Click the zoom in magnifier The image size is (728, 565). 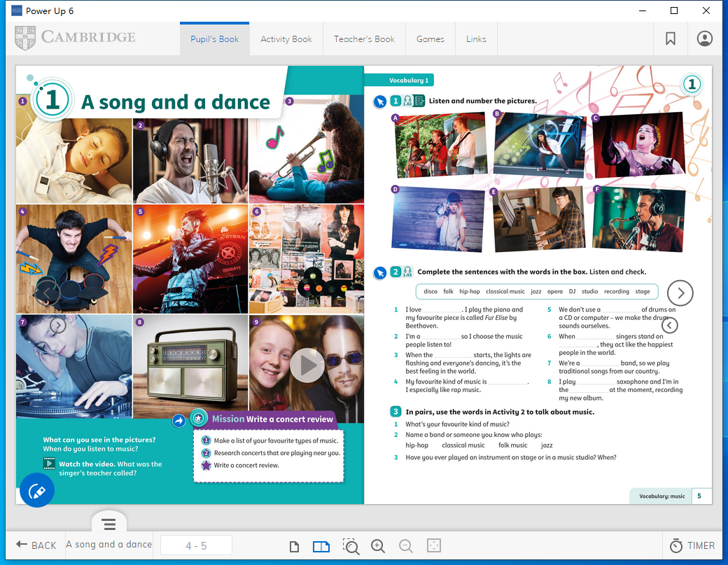[378, 546]
